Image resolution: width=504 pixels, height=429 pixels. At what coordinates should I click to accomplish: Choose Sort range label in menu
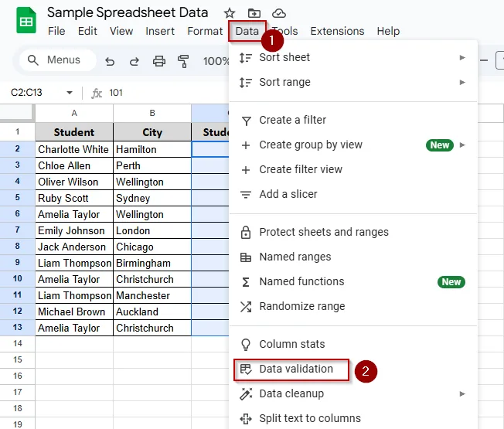tap(284, 83)
